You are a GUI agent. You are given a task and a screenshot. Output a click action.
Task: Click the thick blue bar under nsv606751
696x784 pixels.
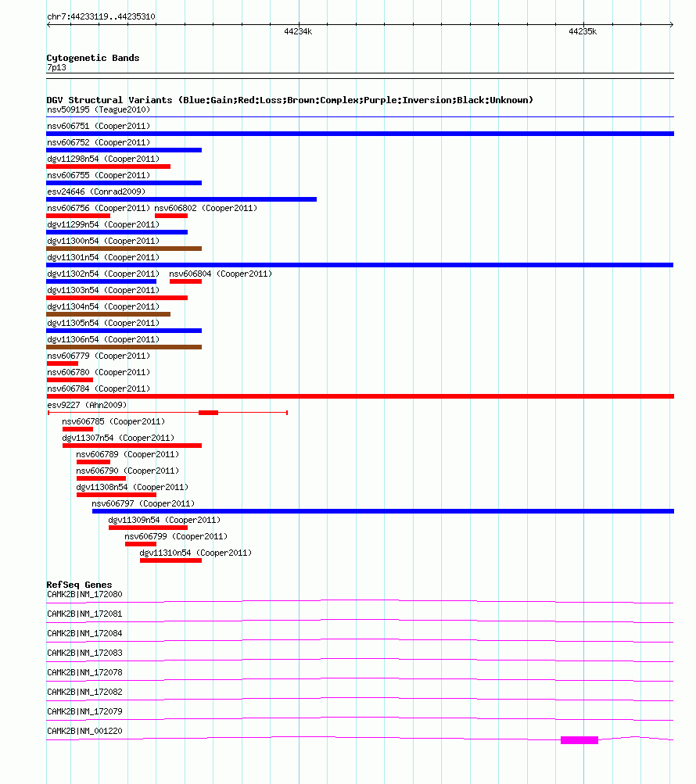[360, 134]
